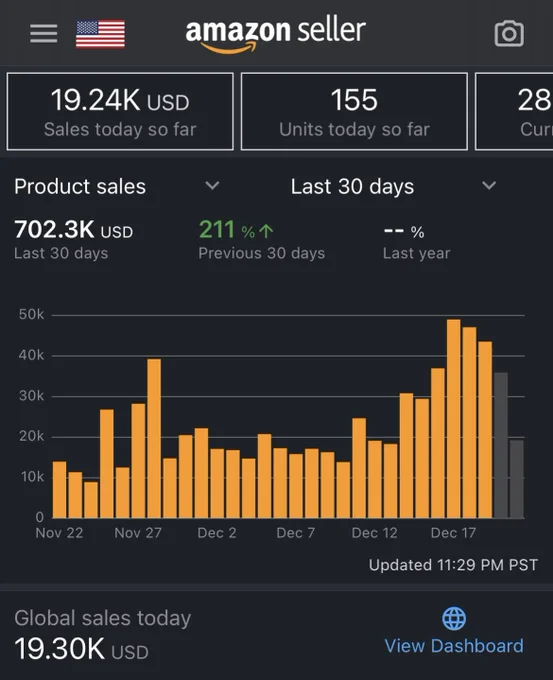The height and width of the screenshot is (680, 553).
Task: Tap the blue globe icon
Action: 454,618
